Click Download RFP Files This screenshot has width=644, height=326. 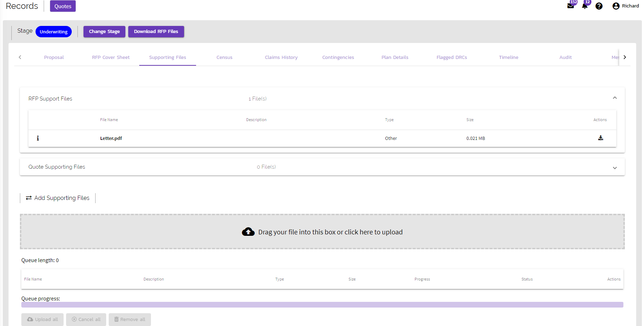click(x=156, y=31)
